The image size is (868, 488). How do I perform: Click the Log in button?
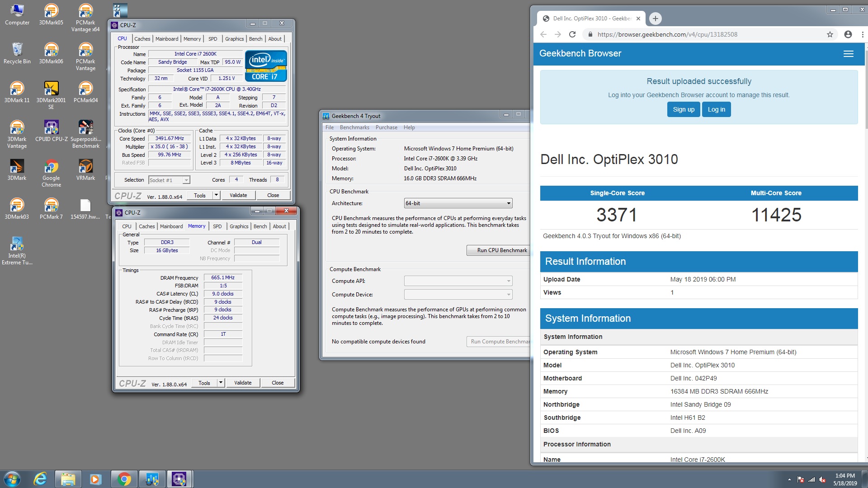tap(716, 109)
